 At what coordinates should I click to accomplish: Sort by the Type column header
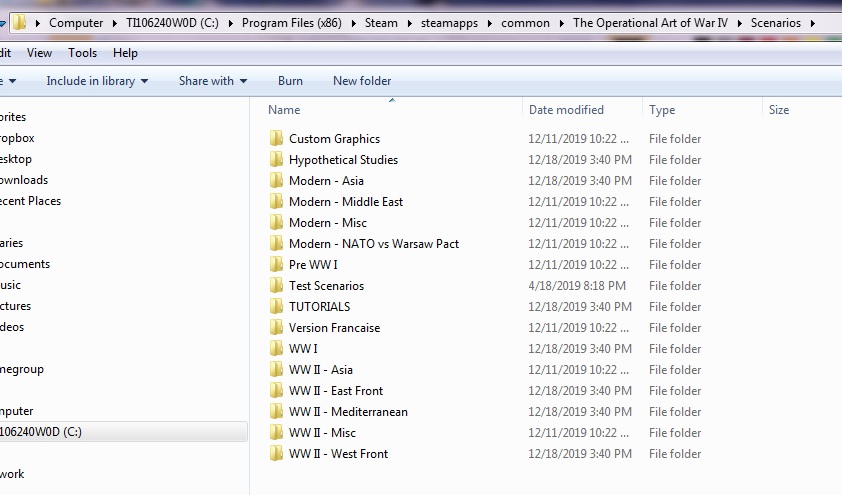(x=662, y=110)
